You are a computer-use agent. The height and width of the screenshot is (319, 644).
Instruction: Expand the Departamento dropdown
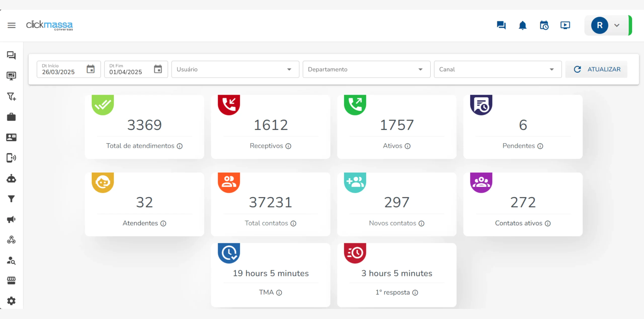tap(366, 69)
